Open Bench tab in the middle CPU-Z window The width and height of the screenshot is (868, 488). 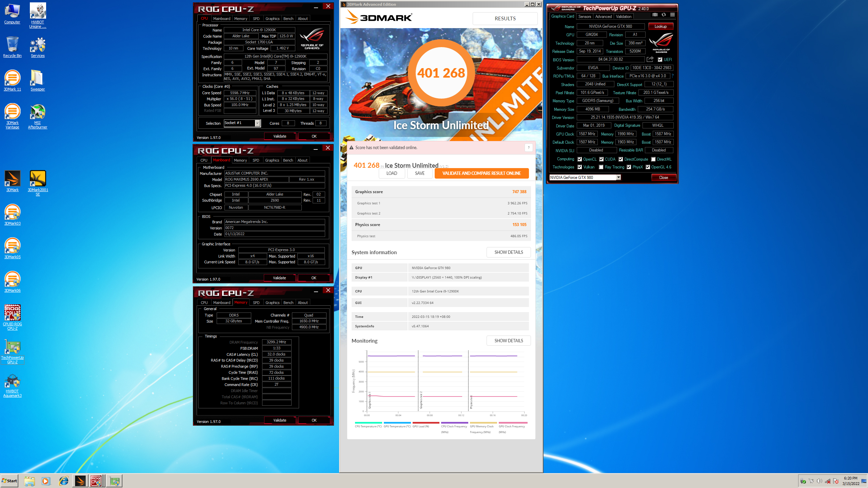(288, 160)
